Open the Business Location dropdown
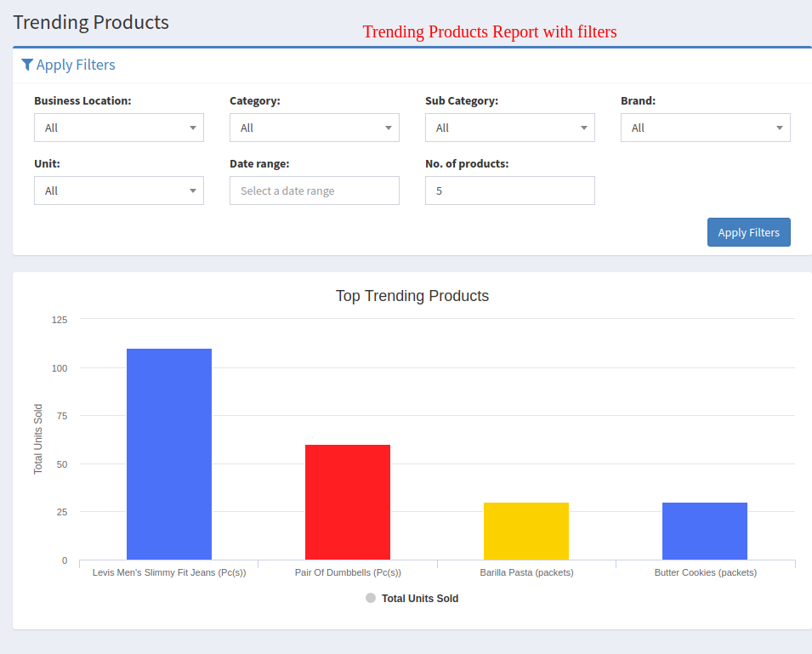This screenshot has width=812, height=654. click(x=119, y=128)
